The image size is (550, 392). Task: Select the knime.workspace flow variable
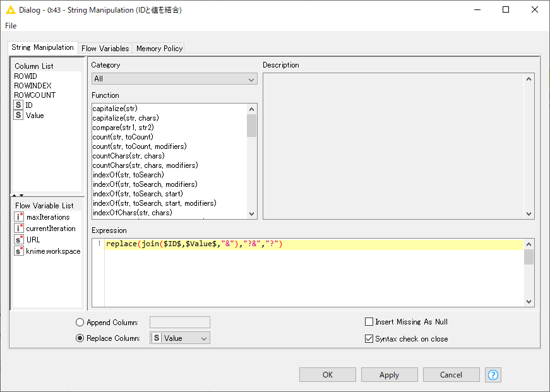(x=53, y=251)
